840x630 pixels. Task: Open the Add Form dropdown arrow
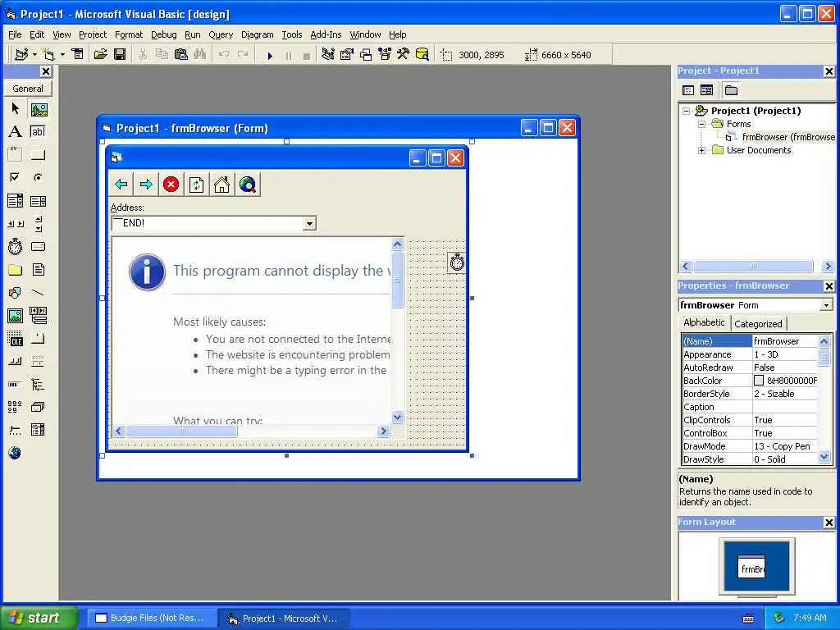point(62,55)
